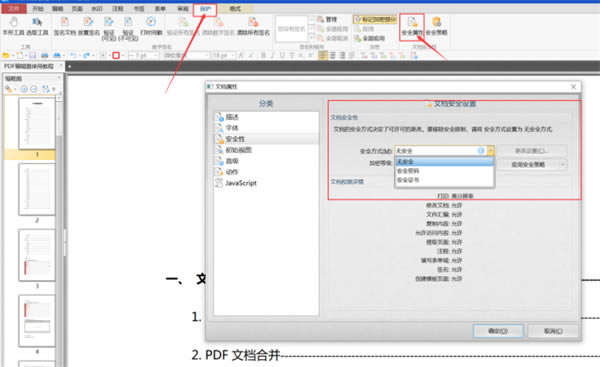The width and height of the screenshot is (600, 367).
Task: Choose 无安全 in the dropdown list
Action: [444, 161]
